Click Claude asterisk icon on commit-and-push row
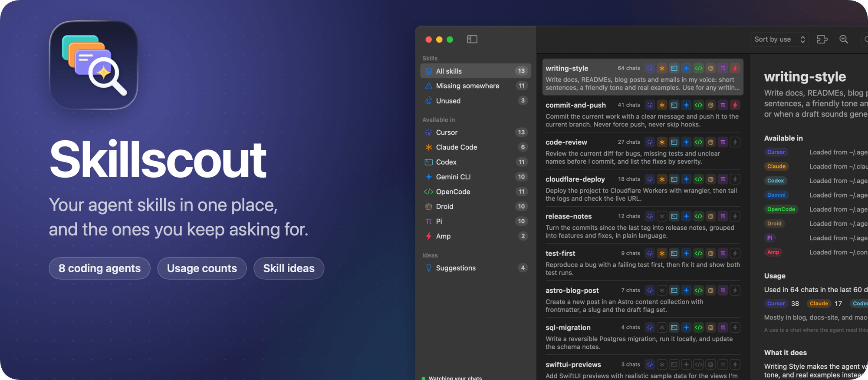 point(662,105)
